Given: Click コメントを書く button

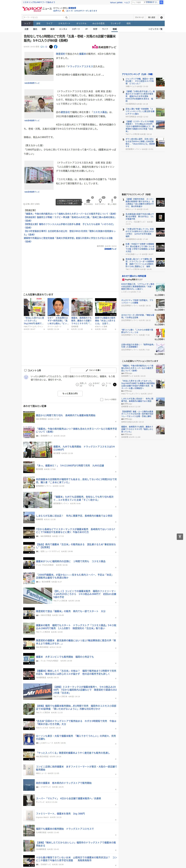Looking at the screenshot, I should [x=93, y=370].
